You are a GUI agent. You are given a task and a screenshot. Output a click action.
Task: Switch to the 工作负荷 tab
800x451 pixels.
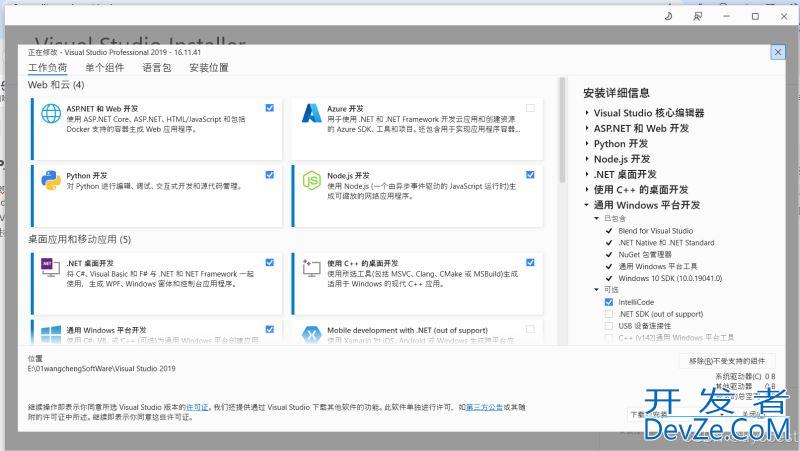[x=47, y=68]
